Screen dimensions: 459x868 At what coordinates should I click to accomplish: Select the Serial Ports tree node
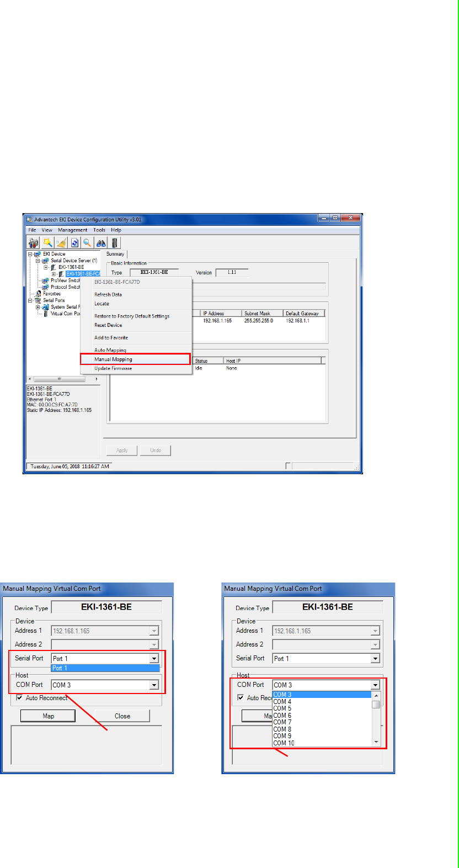54,300
